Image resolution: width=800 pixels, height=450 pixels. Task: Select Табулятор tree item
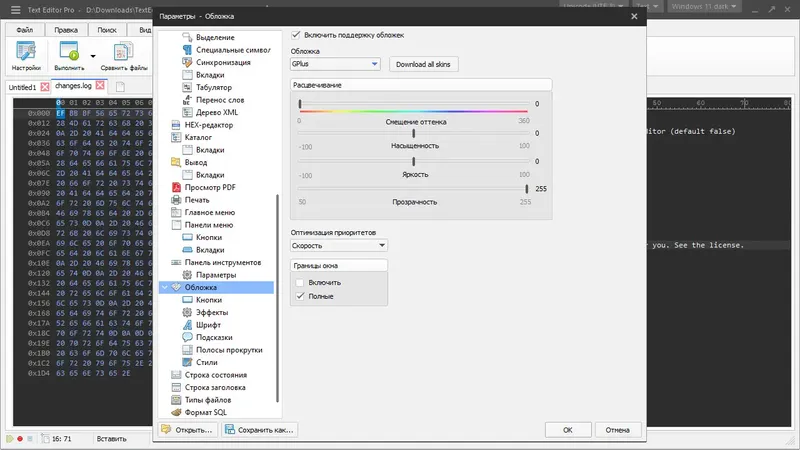[213, 87]
